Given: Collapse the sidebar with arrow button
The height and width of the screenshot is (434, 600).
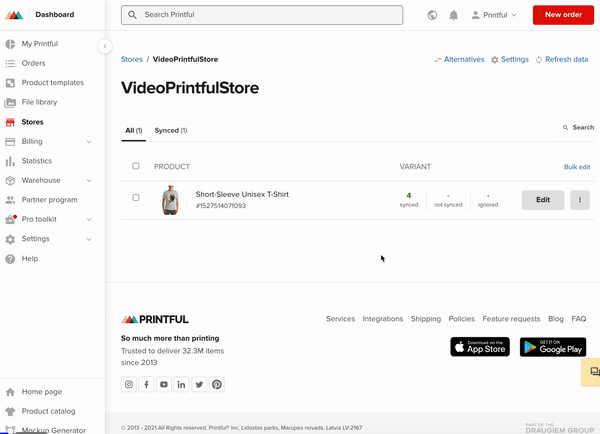Looking at the screenshot, I should [x=105, y=46].
